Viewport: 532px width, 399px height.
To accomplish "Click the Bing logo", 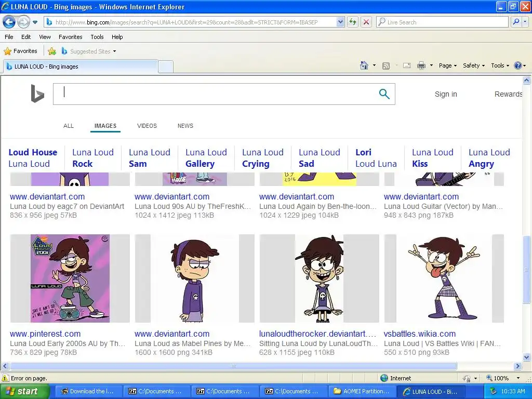I will tap(37, 94).
